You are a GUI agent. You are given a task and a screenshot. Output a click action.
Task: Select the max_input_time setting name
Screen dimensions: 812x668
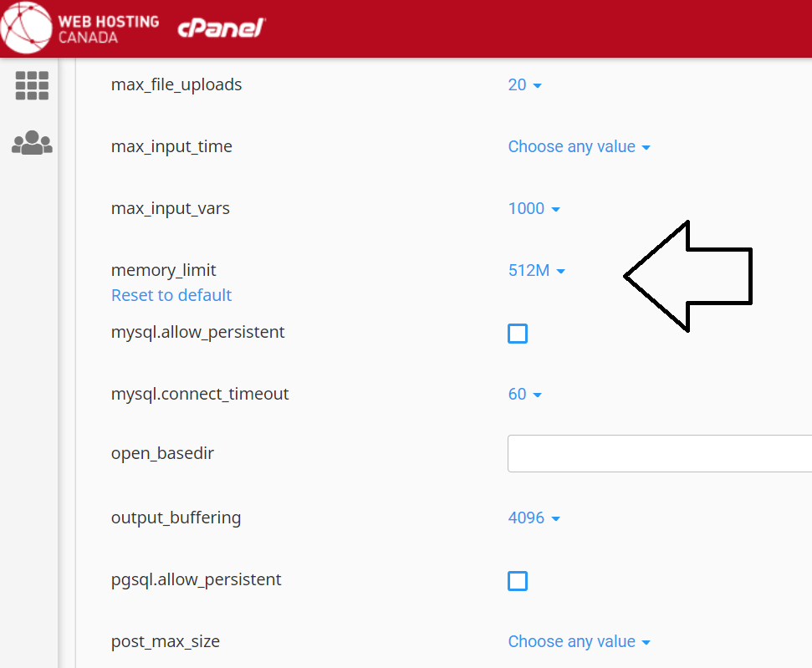pyautogui.click(x=170, y=146)
